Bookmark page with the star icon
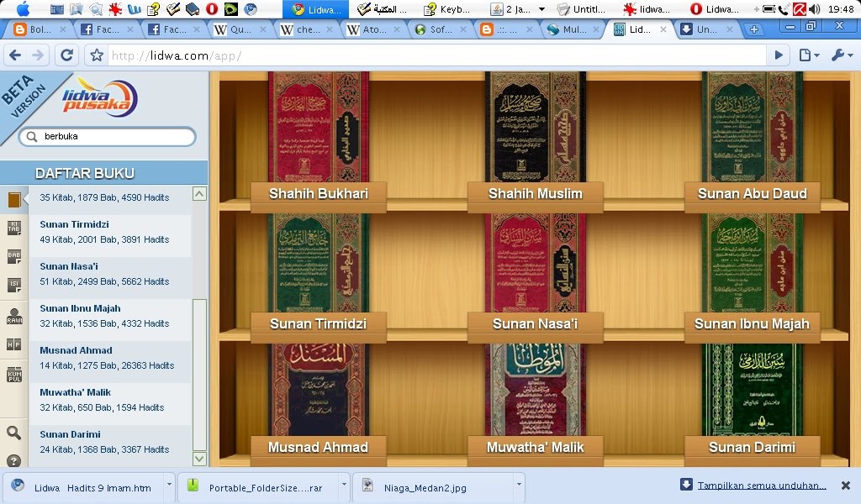The width and height of the screenshot is (861, 504). 97,55
